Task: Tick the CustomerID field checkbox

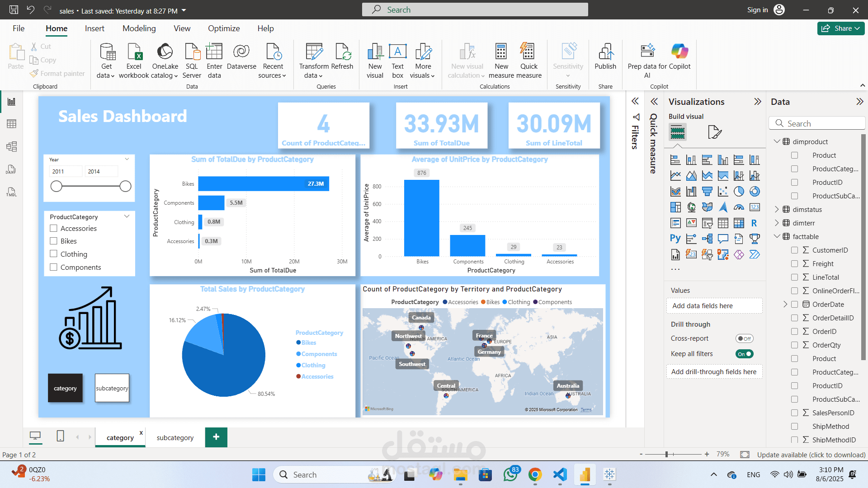Action: point(794,250)
